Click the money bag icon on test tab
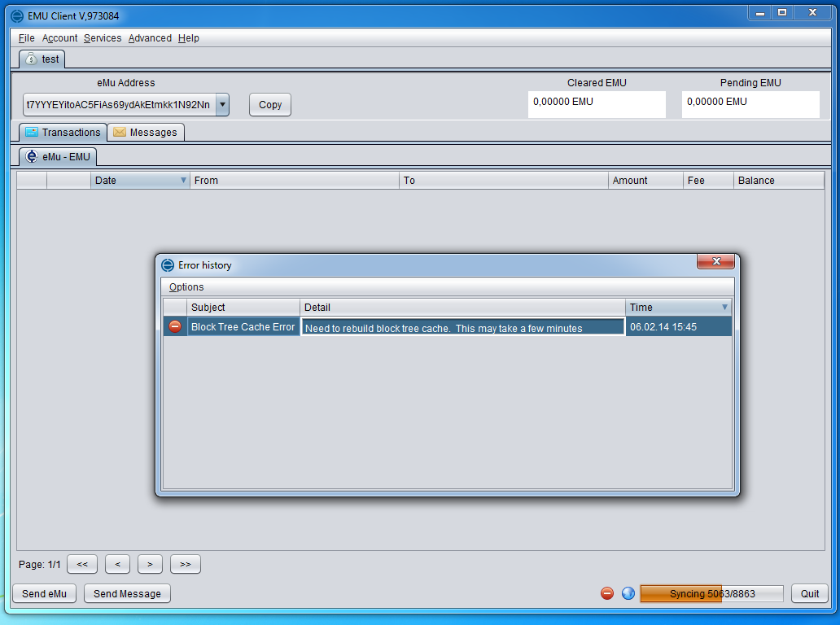 (31, 59)
